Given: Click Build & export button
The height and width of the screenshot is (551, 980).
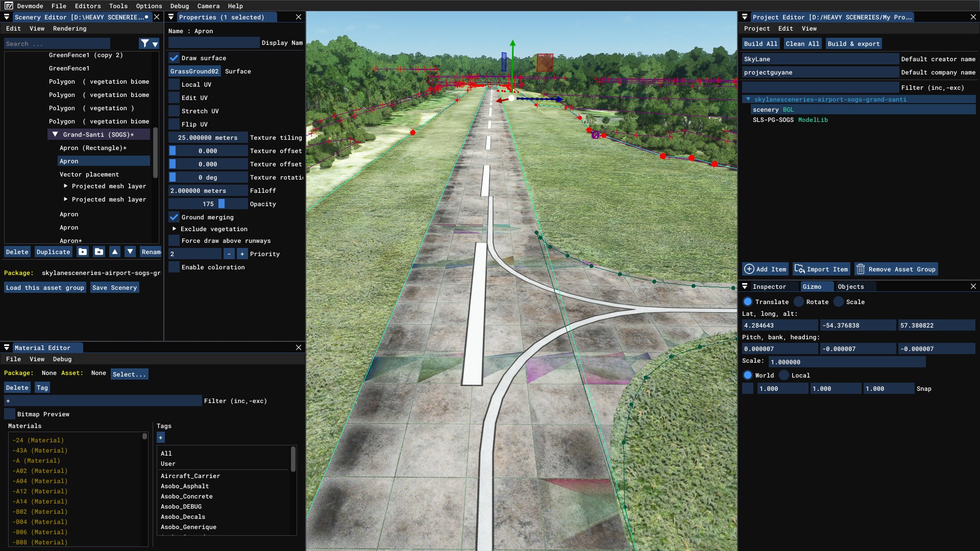Looking at the screenshot, I should (x=853, y=43).
